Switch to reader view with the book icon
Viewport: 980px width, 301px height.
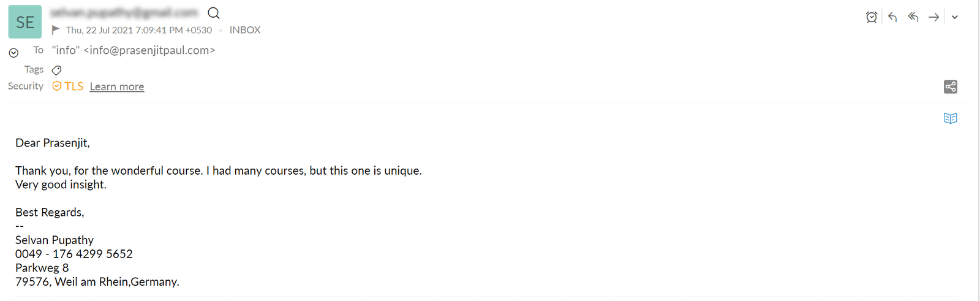pyautogui.click(x=951, y=118)
